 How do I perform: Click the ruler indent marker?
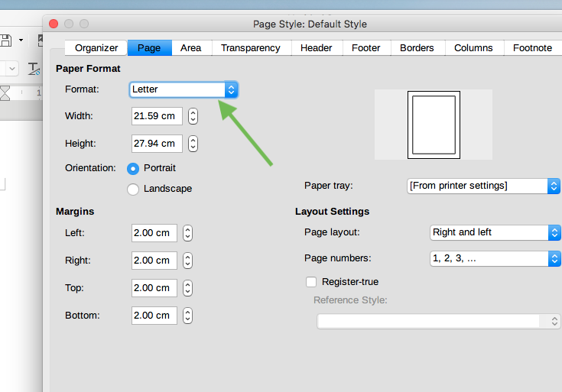click(x=5, y=93)
